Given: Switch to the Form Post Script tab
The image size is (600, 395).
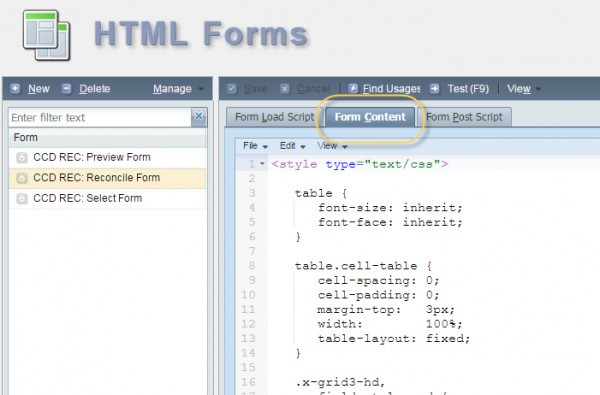Looking at the screenshot, I should click(x=464, y=117).
